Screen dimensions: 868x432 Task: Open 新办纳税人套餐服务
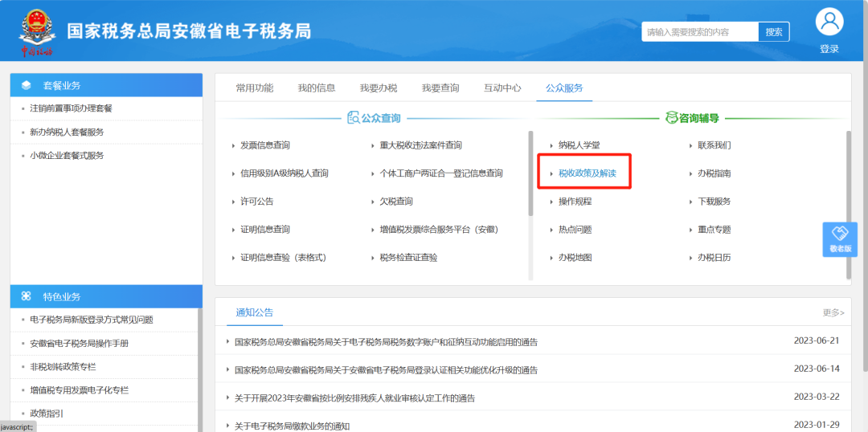coord(67,132)
